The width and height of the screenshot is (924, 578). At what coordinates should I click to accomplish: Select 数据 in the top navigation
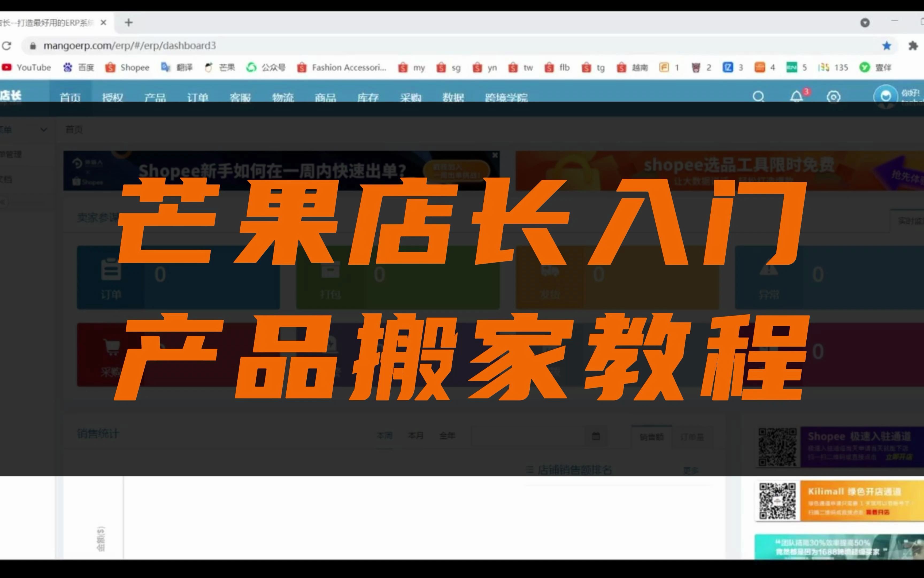(x=453, y=97)
